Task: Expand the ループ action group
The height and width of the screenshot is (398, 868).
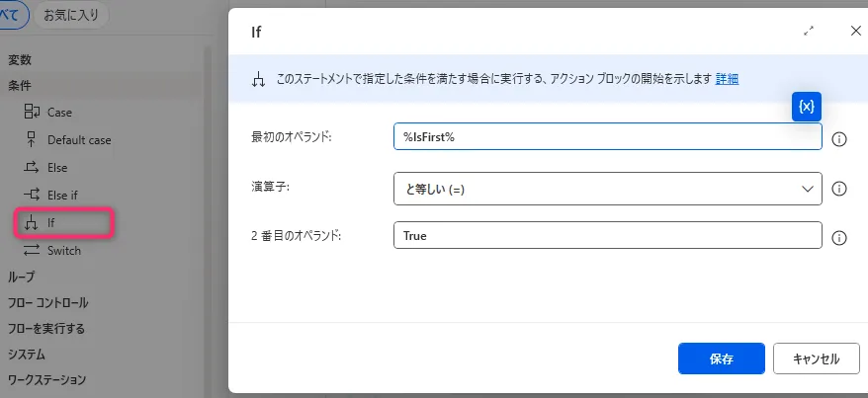Action: click(x=21, y=277)
